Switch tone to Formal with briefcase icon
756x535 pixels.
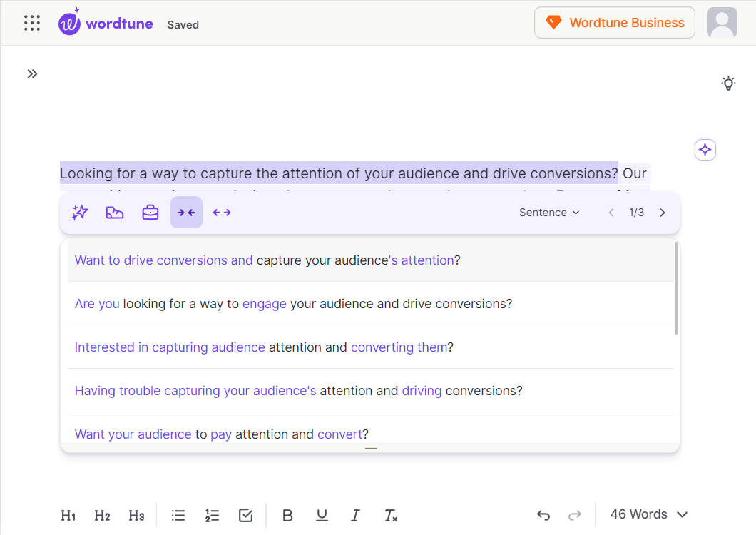click(x=150, y=212)
